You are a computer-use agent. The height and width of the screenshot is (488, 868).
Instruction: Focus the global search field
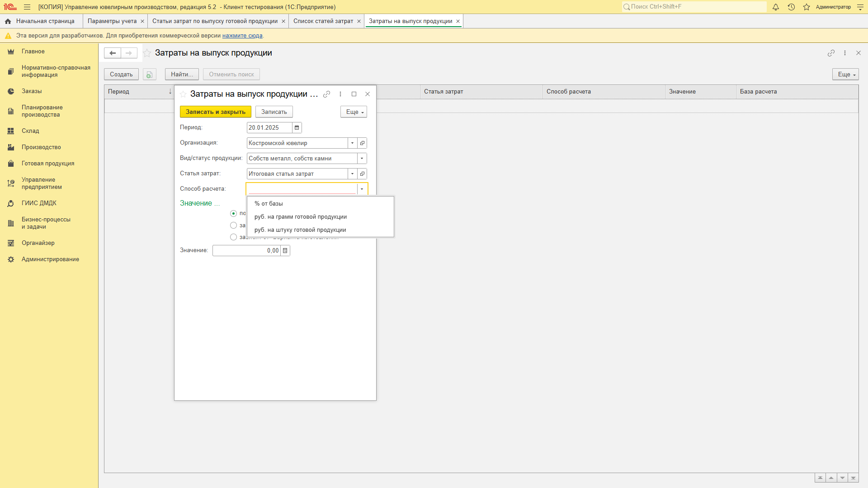tap(694, 7)
